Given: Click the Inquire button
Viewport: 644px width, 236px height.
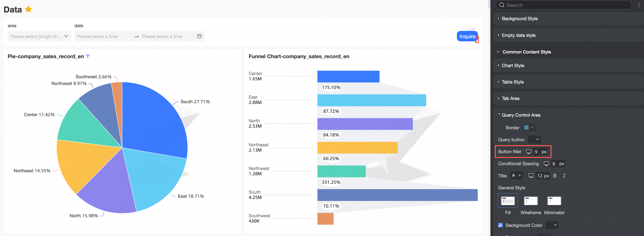Looking at the screenshot, I should (467, 36).
